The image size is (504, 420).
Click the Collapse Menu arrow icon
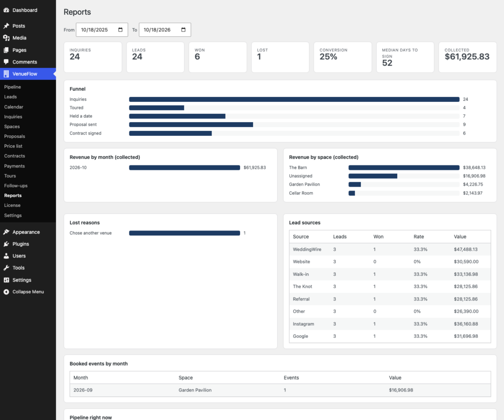coord(6,291)
